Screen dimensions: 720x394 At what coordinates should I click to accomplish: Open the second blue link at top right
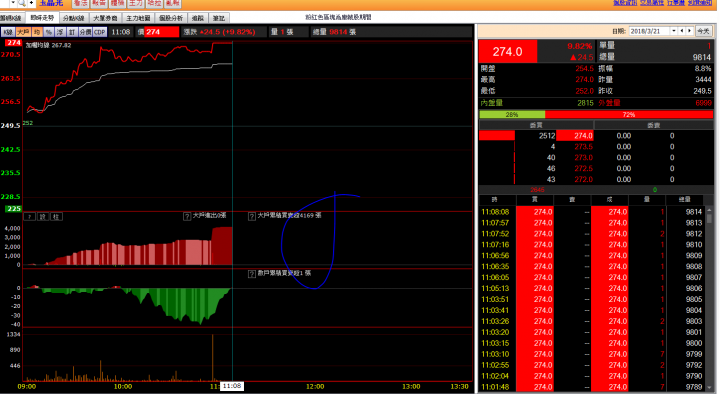[652, 3]
